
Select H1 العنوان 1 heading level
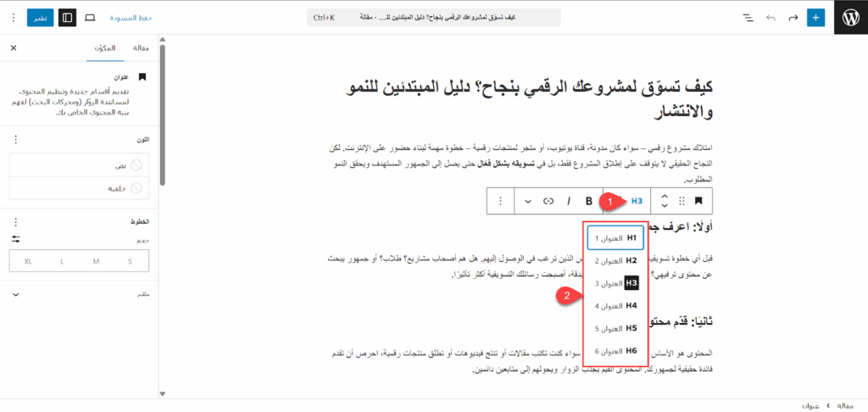pos(615,238)
